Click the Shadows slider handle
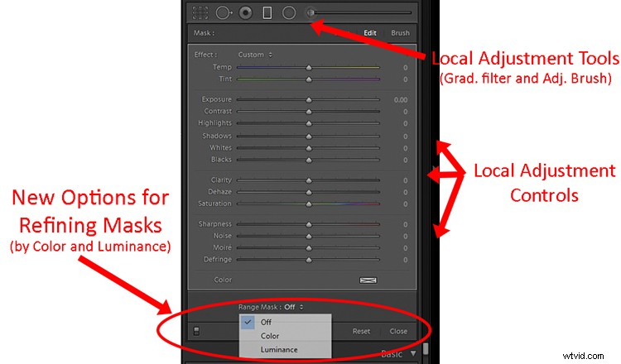The height and width of the screenshot is (364, 621). [x=309, y=136]
